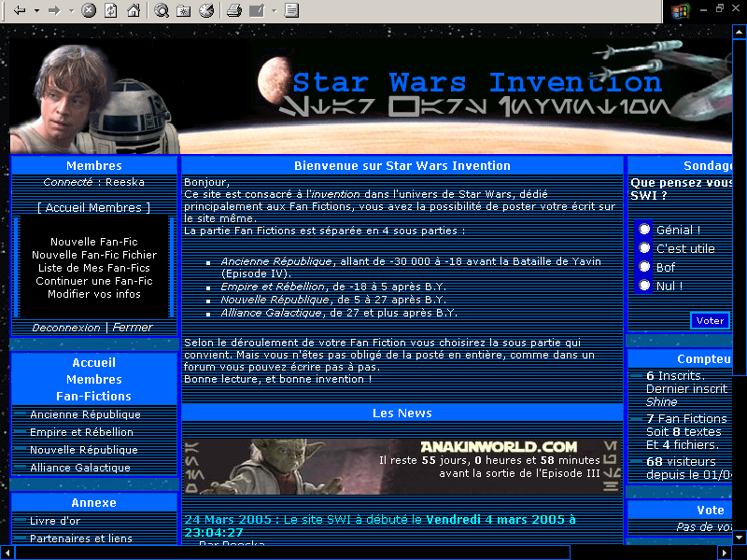747x560 pixels.
Task: Click the italic Empire et Rébellion link in welcome text
Action: coord(273,287)
